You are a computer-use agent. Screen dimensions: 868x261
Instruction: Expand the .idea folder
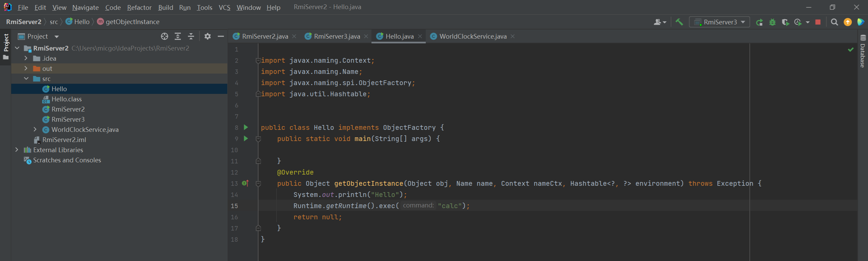coord(26,58)
